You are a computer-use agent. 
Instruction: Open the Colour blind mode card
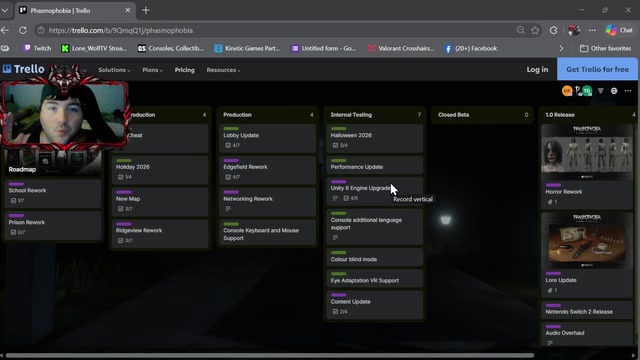click(x=375, y=257)
